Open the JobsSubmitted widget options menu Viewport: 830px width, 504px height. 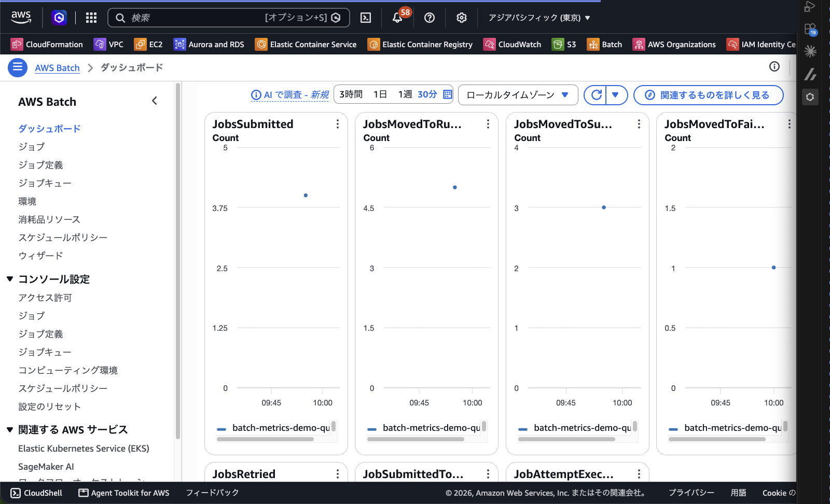337,124
